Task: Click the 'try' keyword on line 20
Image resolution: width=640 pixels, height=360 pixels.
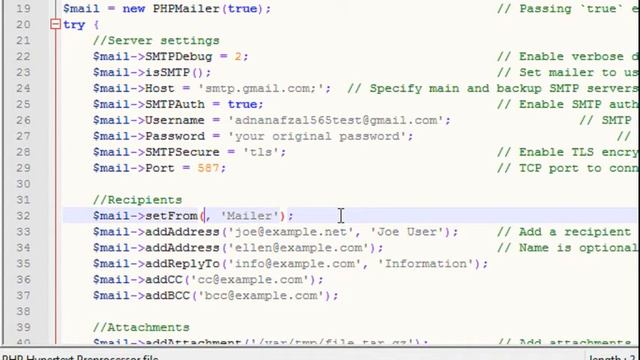Action: (x=74, y=25)
